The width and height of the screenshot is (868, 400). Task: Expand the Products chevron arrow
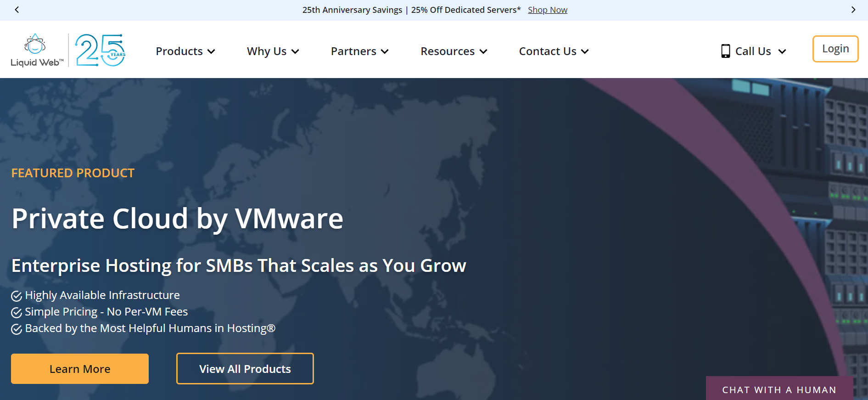(x=211, y=51)
